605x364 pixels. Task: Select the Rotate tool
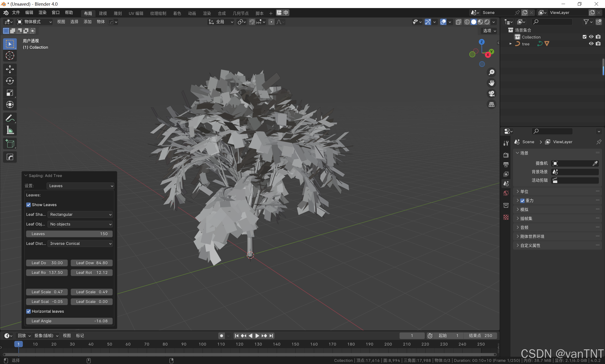tap(10, 81)
